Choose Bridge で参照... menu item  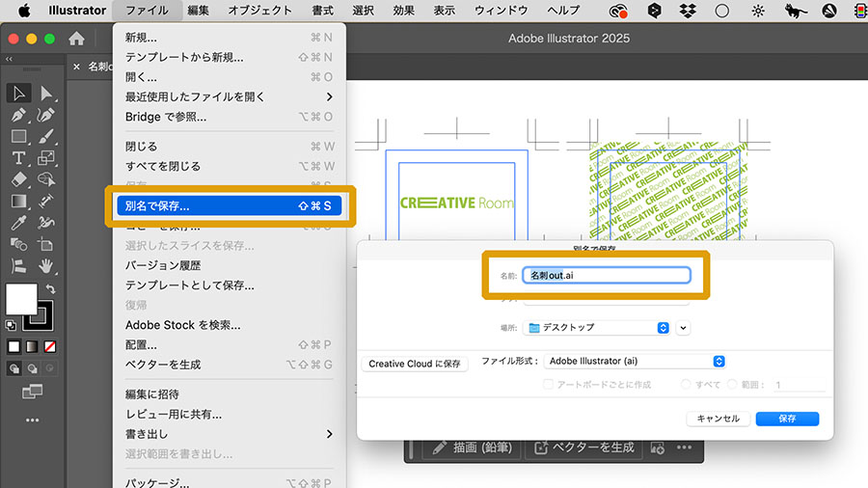pos(230,117)
